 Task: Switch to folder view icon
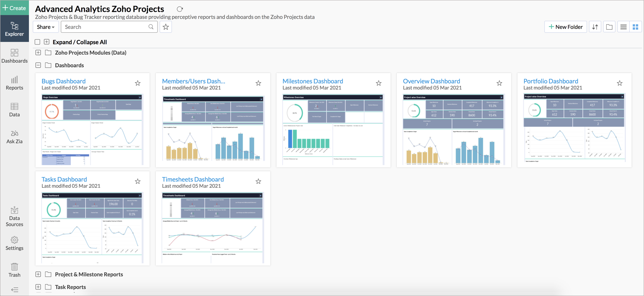[609, 27]
